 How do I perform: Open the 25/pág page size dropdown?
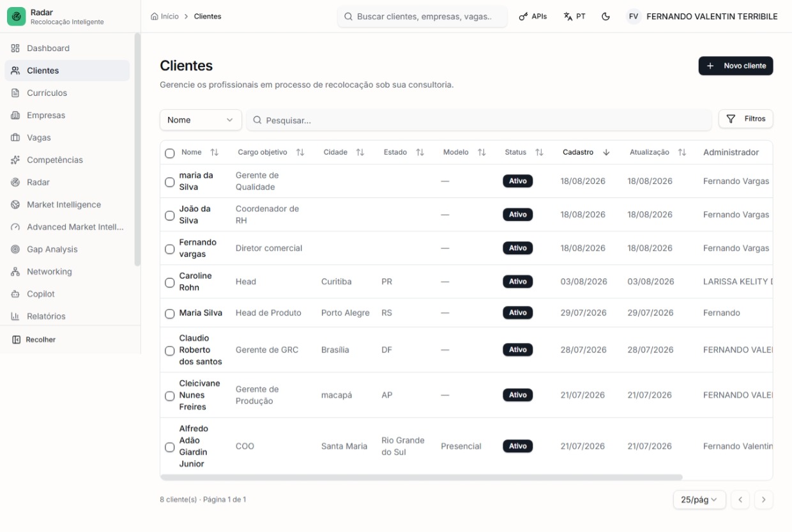[699, 500]
